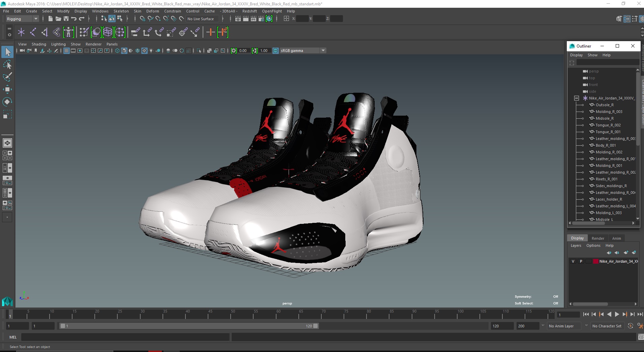
Task: Select the arrow Select tool in toolbox
Action: coord(7,52)
